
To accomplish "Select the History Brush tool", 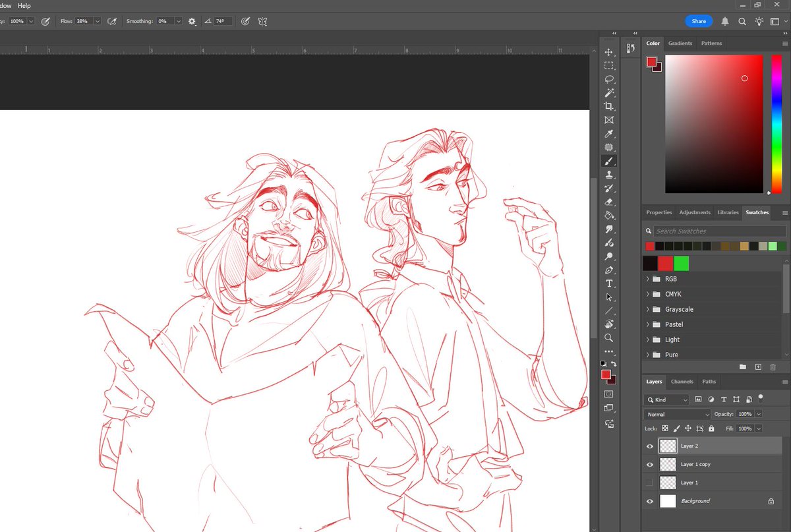I will [609, 189].
